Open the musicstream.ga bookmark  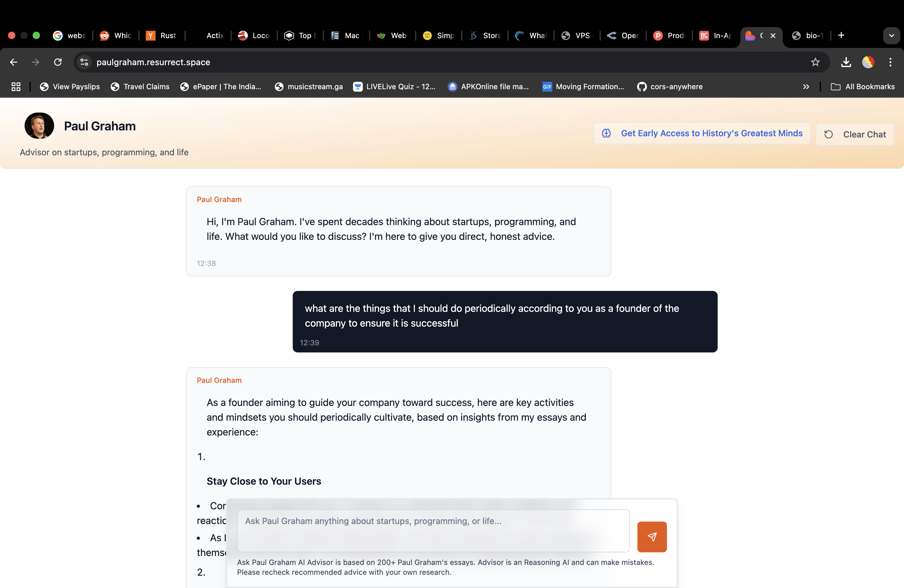point(309,87)
